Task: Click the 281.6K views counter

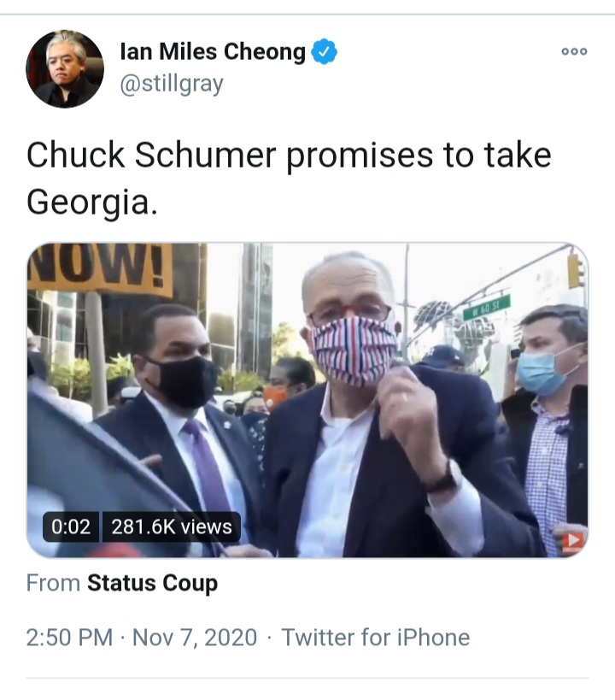Action: click(x=172, y=526)
